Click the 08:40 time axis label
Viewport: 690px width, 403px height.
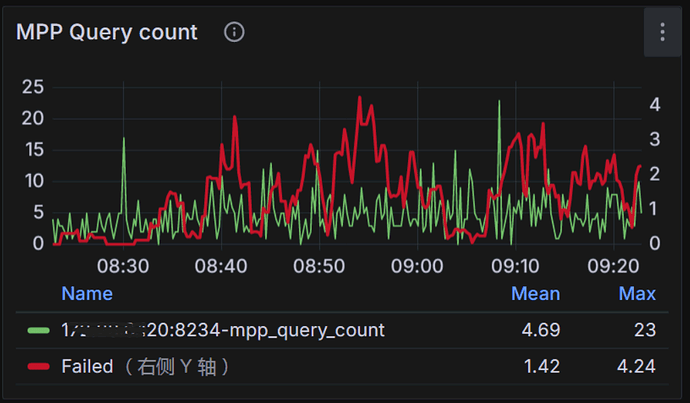(x=221, y=266)
